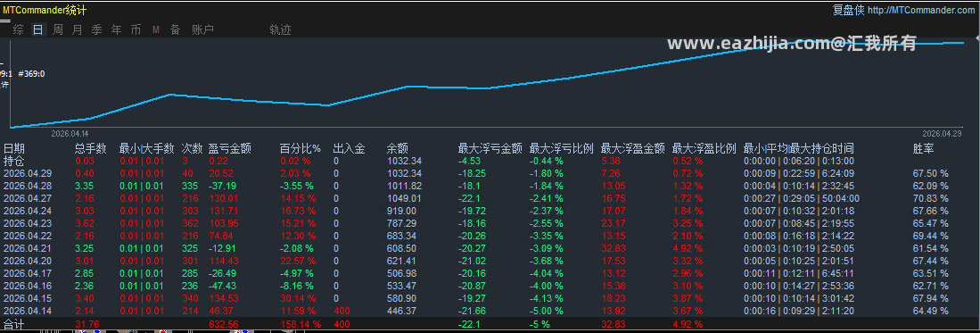The image size is (980, 333).
Task: Click the 2026.04.14 chart axis label
Action: [70, 133]
